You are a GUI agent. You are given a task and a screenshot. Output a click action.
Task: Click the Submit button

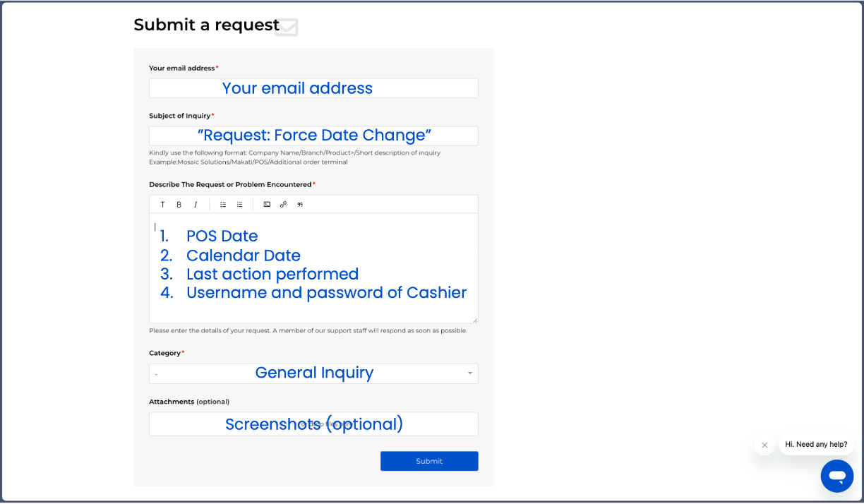pos(429,461)
